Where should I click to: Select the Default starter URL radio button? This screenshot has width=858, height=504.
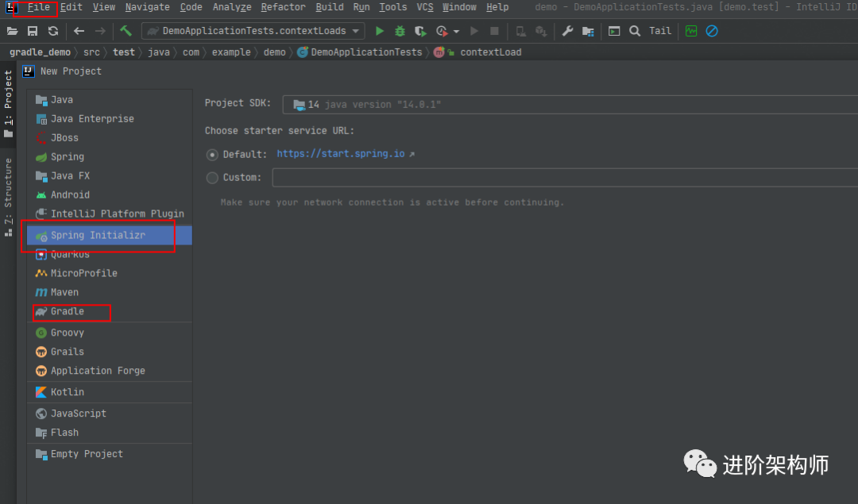[x=212, y=155]
